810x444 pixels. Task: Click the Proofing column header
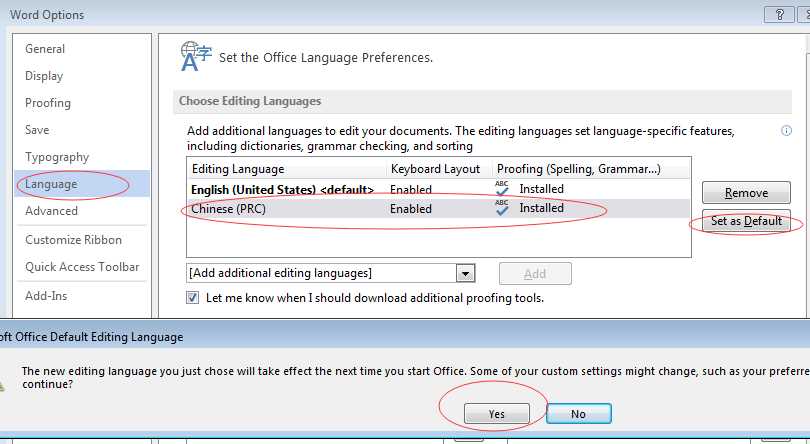(x=579, y=169)
